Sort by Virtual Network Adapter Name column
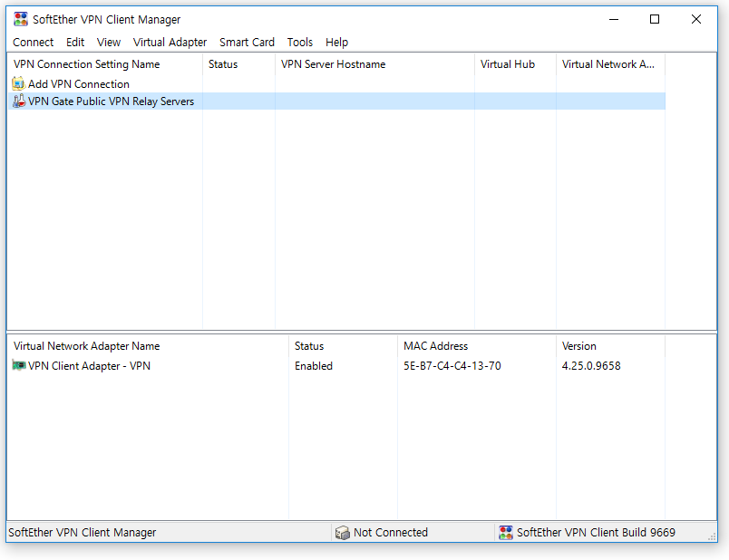Screen dimensions: 729x560 point(149,346)
